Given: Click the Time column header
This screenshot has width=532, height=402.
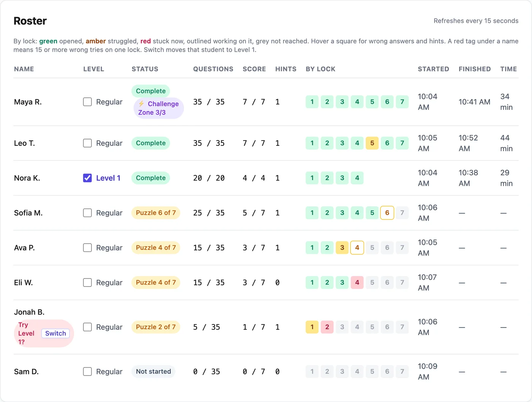Looking at the screenshot, I should tap(508, 69).
